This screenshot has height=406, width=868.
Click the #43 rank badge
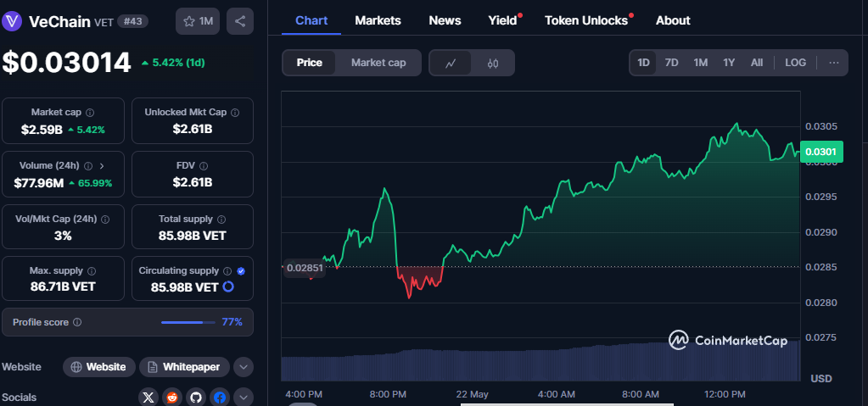[x=133, y=21]
